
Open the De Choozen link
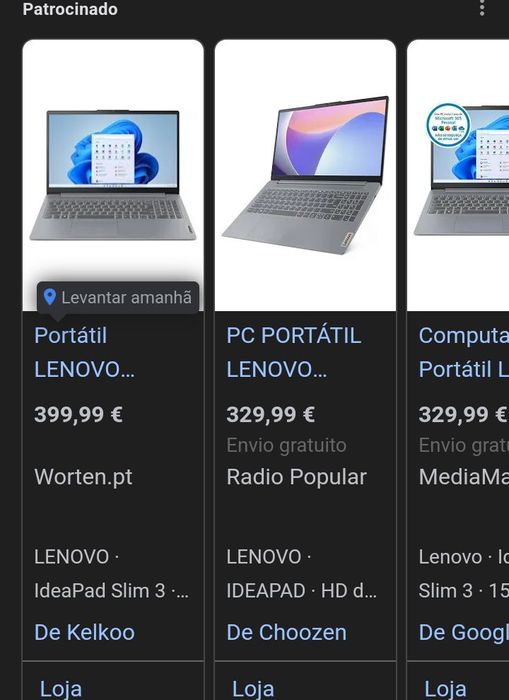pyautogui.click(x=287, y=633)
